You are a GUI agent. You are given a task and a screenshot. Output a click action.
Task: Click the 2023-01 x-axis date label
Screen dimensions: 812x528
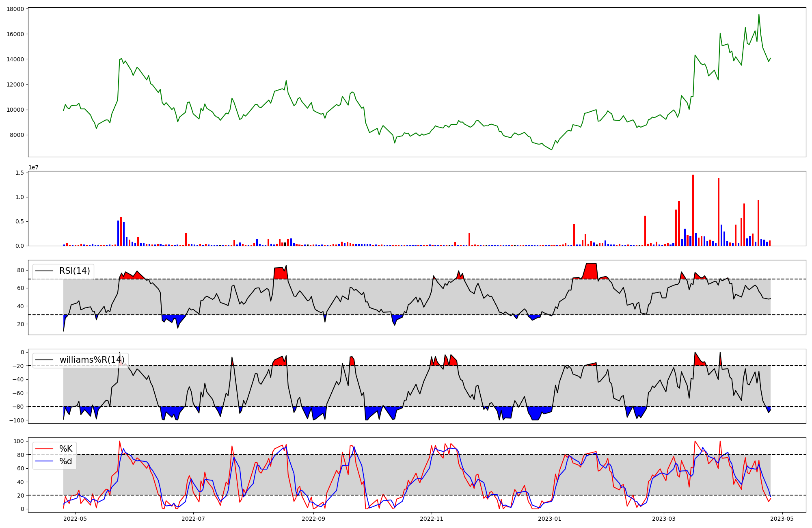pyautogui.click(x=550, y=519)
